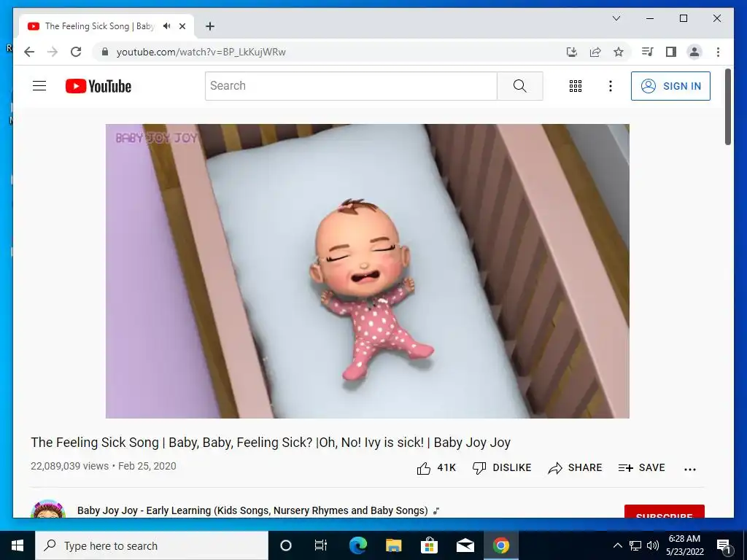Save the video with SAVE button
Viewport: 747px width, 560px height.
tap(641, 468)
